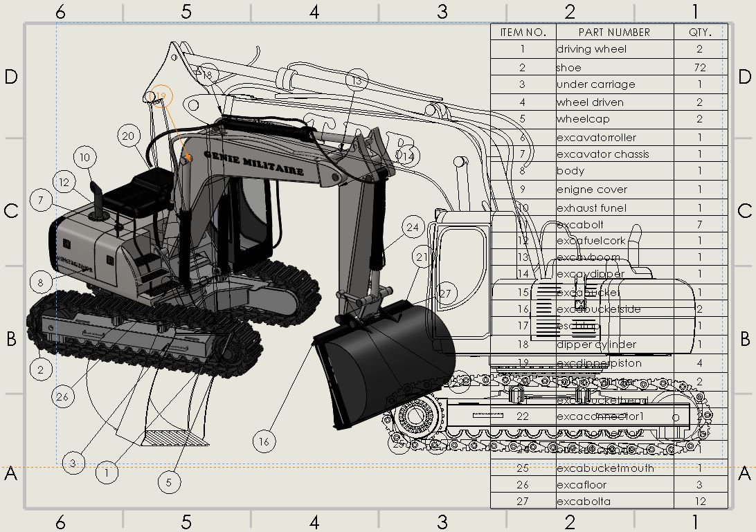
Task: Click the 'excdipperpiston' cell
Action: coord(615,363)
